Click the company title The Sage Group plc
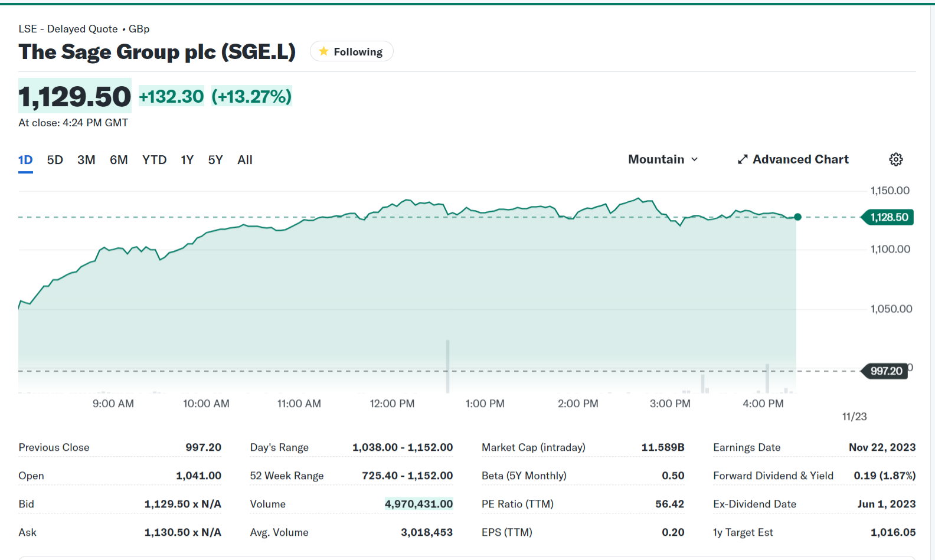 [157, 52]
